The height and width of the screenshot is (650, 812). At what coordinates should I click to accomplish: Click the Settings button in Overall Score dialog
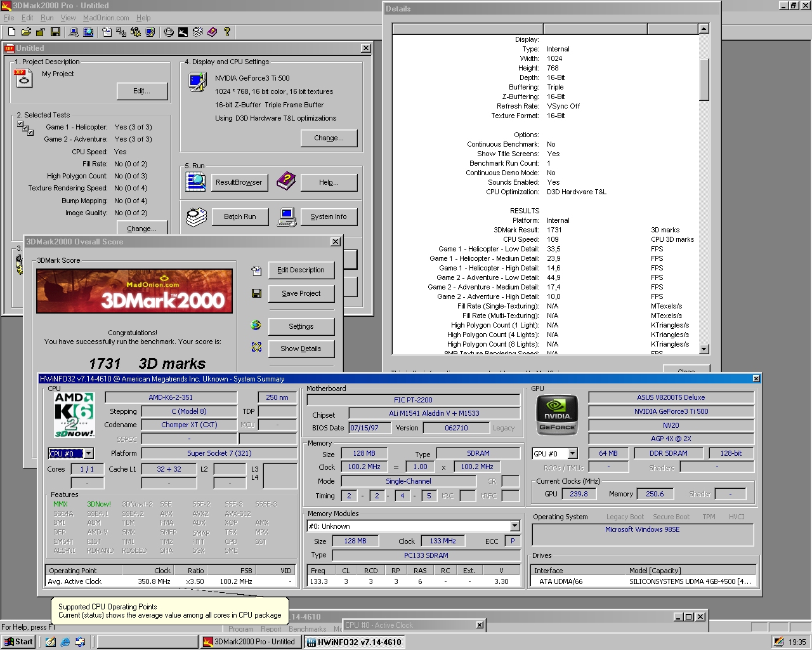pyautogui.click(x=301, y=326)
